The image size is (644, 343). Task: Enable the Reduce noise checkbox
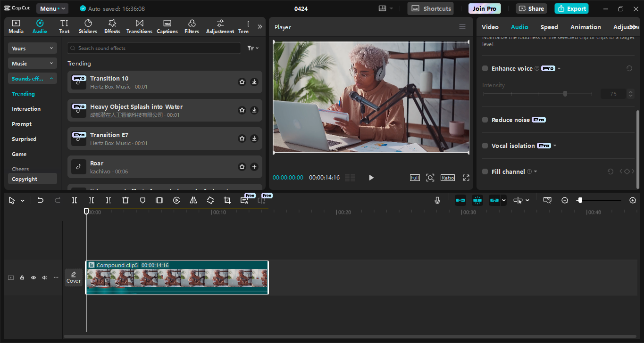(x=485, y=120)
